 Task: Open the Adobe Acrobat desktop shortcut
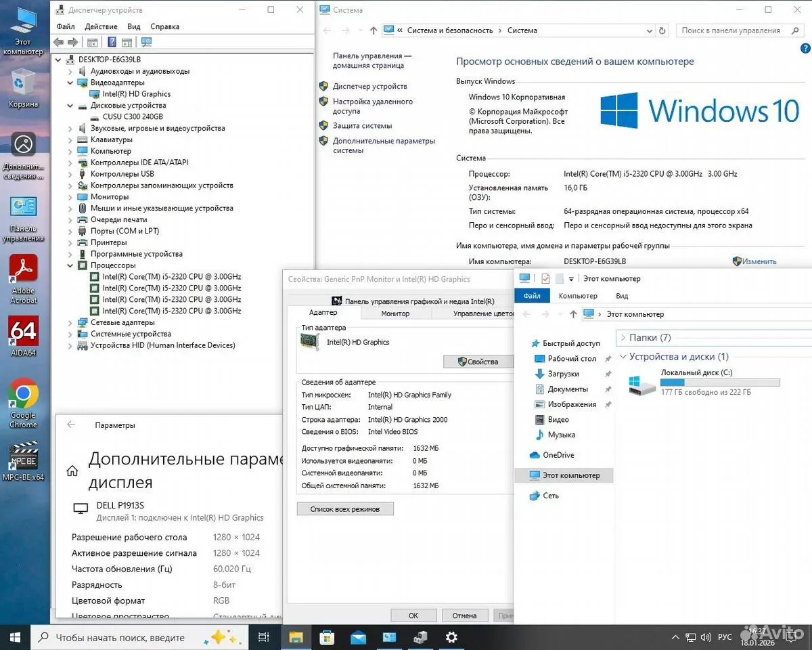(24, 279)
